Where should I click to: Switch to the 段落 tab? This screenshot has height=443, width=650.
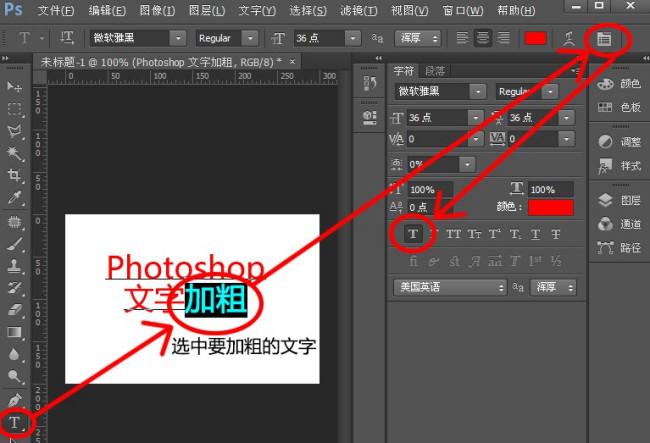point(435,71)
